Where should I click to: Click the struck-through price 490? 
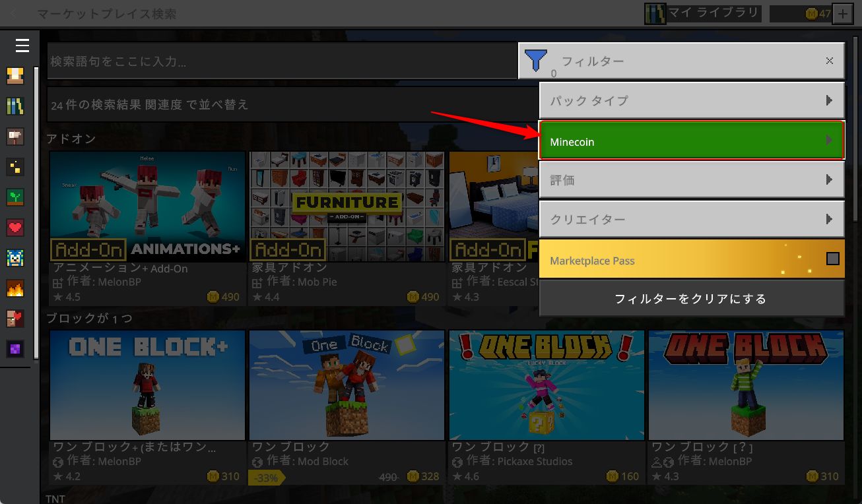(389, 476)
